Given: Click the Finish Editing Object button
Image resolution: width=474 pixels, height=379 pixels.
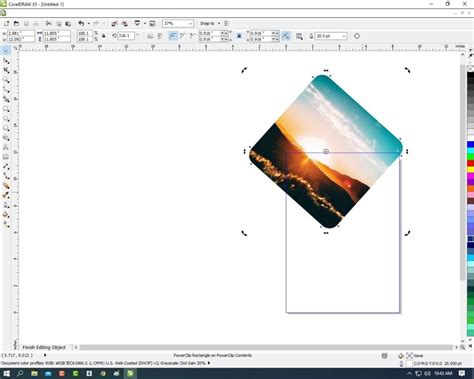Looking at the screenshot, I should click(x=44, y=347).
